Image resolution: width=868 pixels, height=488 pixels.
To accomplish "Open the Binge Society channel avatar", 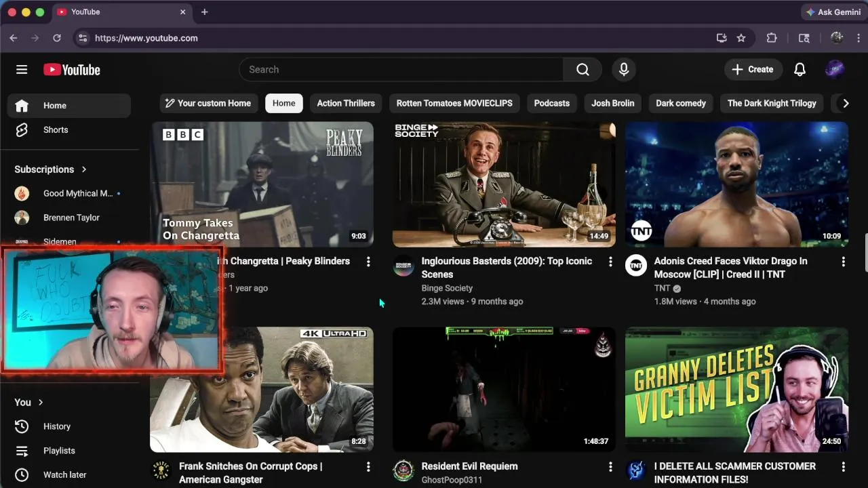I will [403, 266].
